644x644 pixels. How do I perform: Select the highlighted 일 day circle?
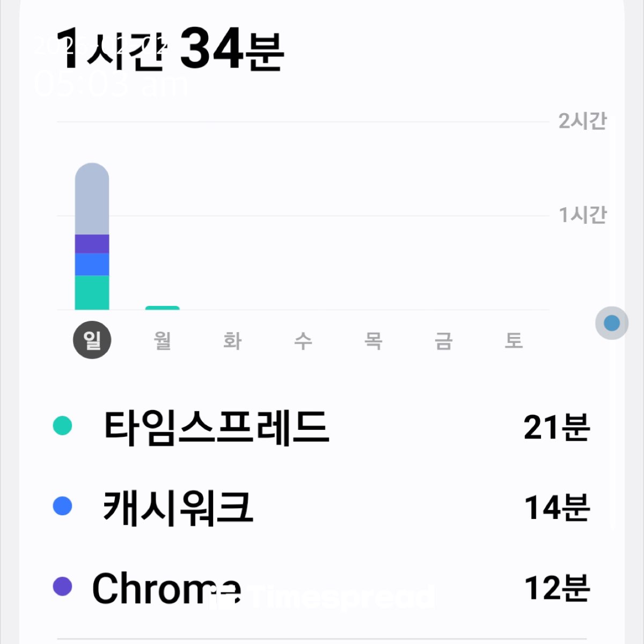pyautogui.click(x=92, y=340)
